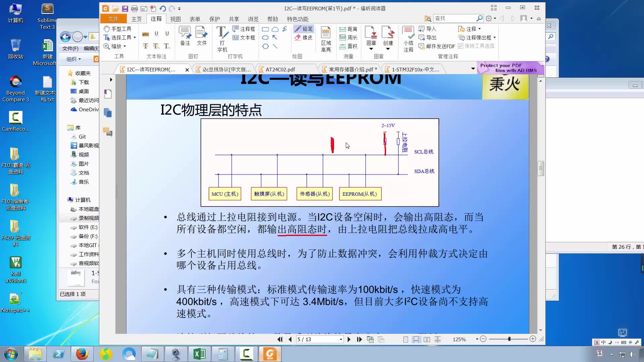Enable the 保持工具选择 checkbox
This screenshot has width=644, height=362.
[461, 46]
